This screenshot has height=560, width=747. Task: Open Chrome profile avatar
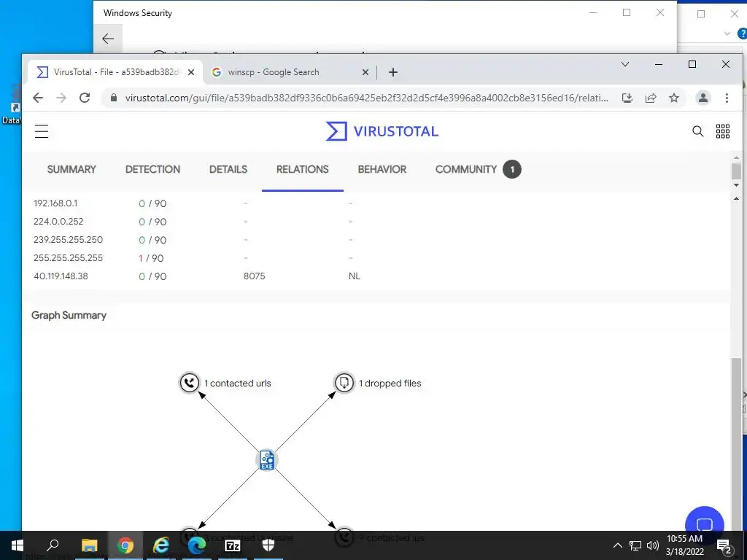coord(703,98)
